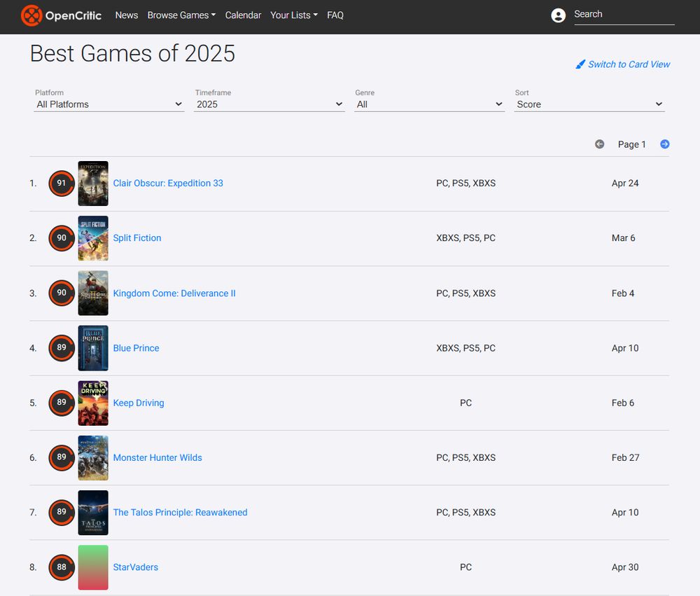Expand the Your Lists menu
The image size is (700, 596).
click(294, 15)
